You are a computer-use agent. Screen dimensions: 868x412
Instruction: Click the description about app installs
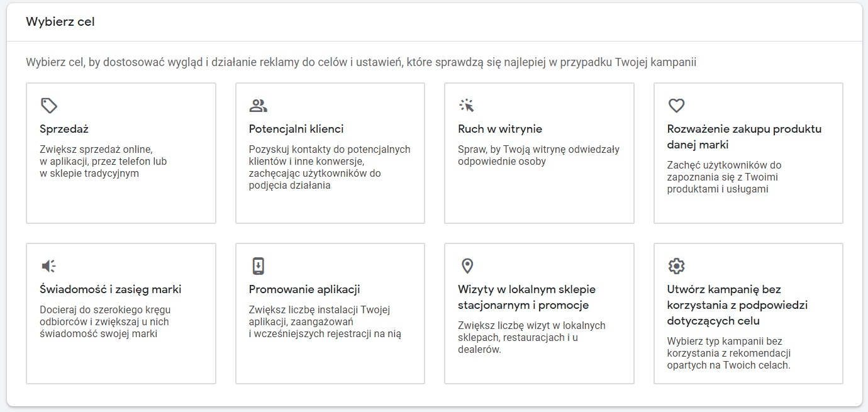(x=324, y=321)
